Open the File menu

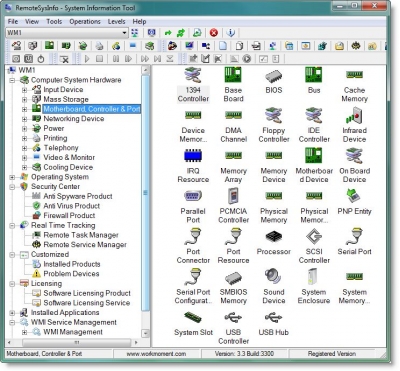[x=13, y=21]
